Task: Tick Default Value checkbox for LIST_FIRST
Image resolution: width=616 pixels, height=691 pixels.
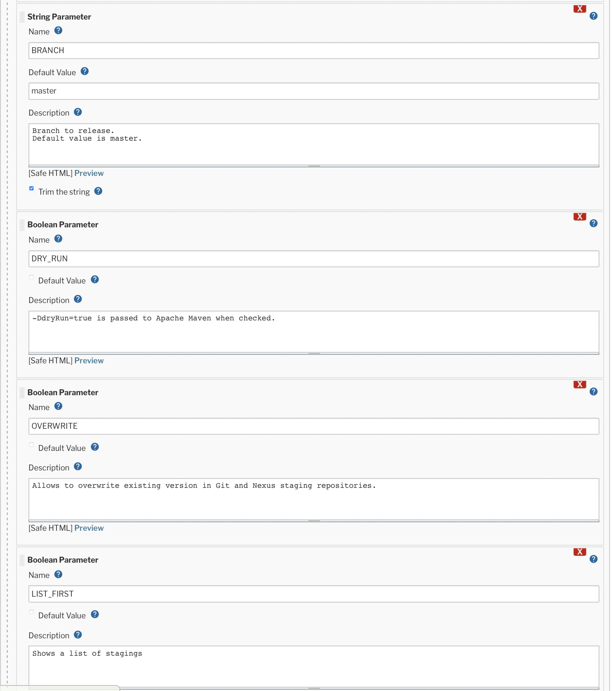Action: click(x=31, y=612)
